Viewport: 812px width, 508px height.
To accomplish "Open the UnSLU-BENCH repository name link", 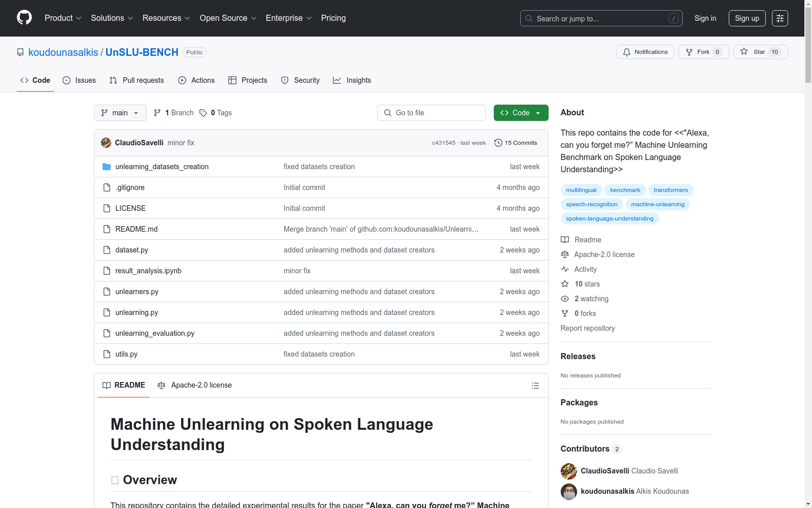I will click(142, 52).
